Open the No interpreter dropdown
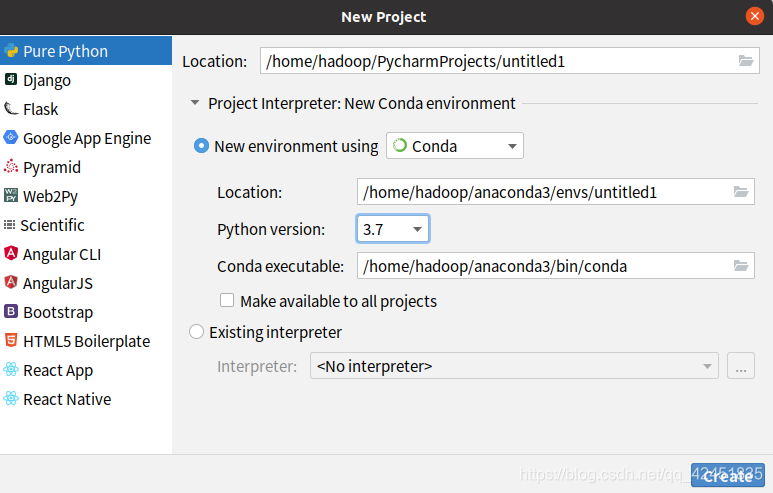The width and height of the screenshot is (773, 493). 514,366
